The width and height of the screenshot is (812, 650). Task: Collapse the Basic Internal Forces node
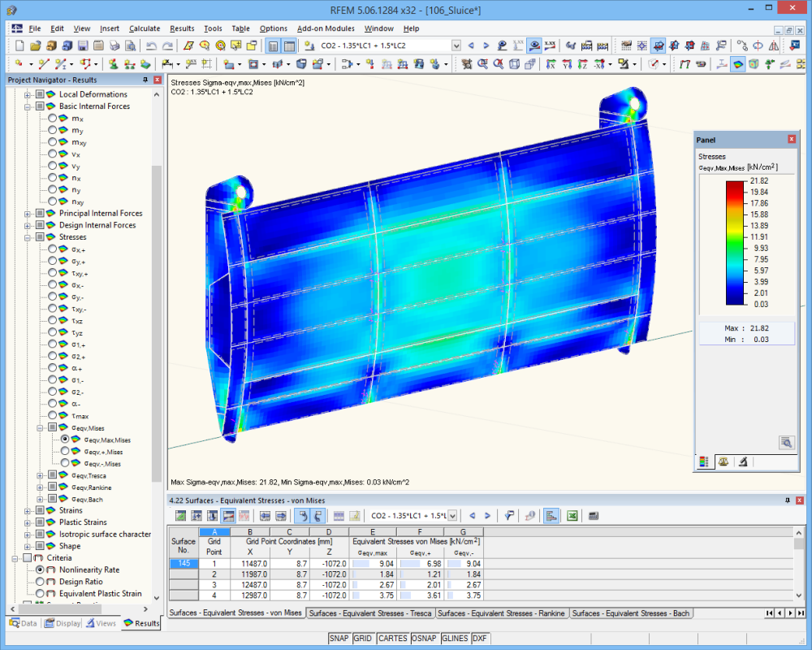pyautogui.click(x=28, y=106)
